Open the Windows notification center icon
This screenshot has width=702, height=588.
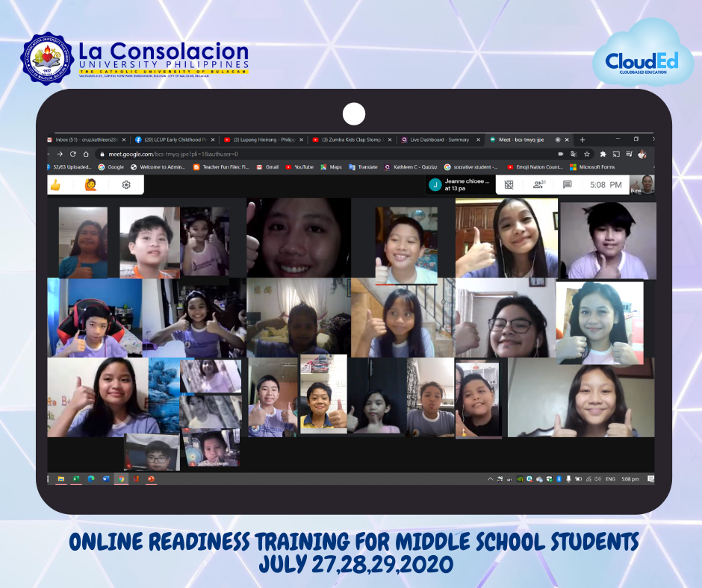[650, 479]
